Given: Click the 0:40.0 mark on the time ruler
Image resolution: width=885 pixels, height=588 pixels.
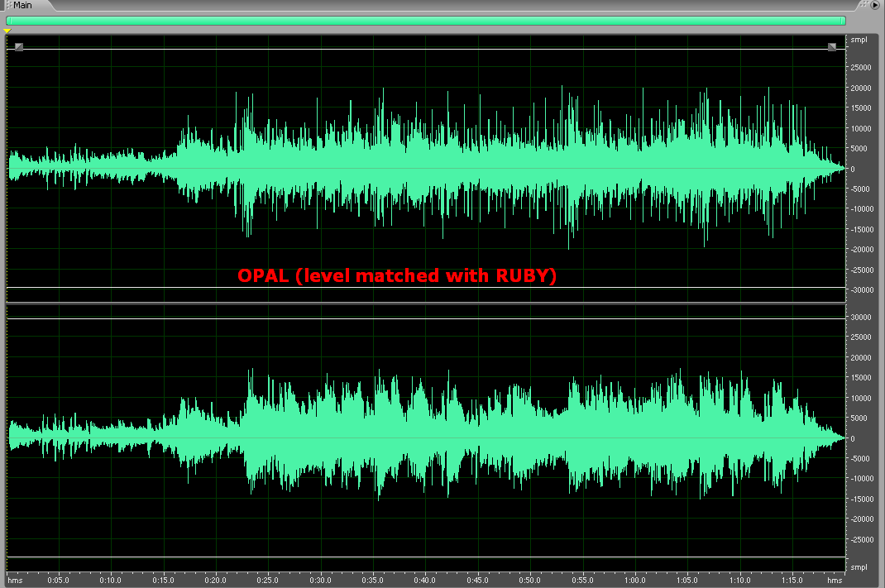Looking at the screenshot, I should pos(425,580).
